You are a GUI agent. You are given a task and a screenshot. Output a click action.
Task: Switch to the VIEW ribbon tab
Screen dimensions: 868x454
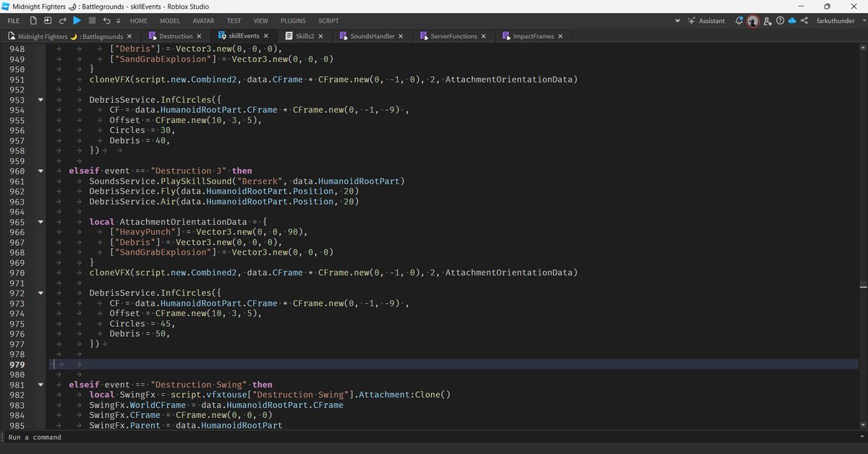click(261, 21)
